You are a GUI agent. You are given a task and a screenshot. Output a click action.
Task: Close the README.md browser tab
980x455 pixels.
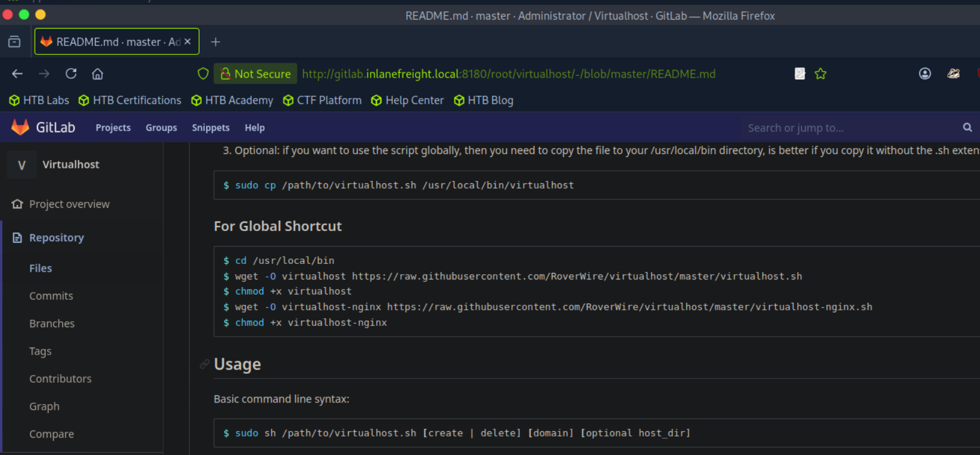[x=188, y=42]
